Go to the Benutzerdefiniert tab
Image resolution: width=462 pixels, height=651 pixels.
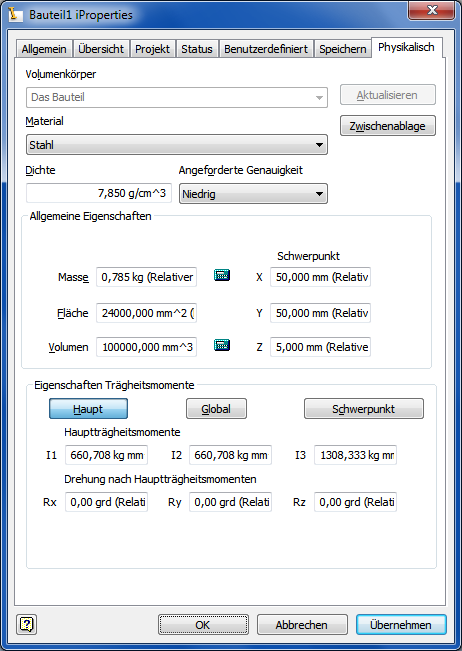pos(266,49)
